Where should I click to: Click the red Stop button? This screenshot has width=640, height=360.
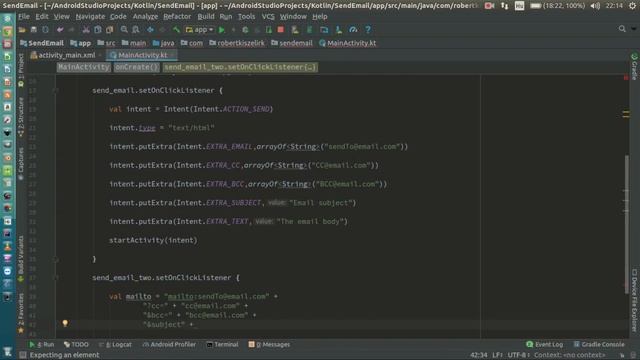pyautogui.click(x=280, y=30)
